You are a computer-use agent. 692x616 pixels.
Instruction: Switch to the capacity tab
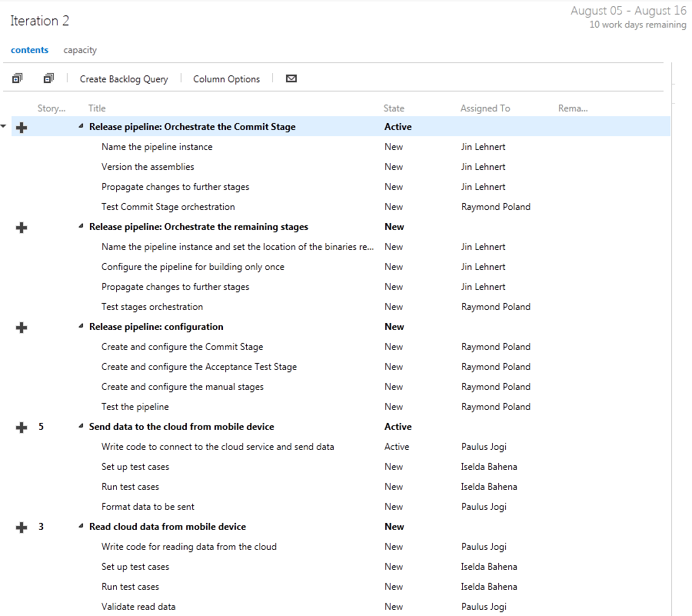[80, 50]
